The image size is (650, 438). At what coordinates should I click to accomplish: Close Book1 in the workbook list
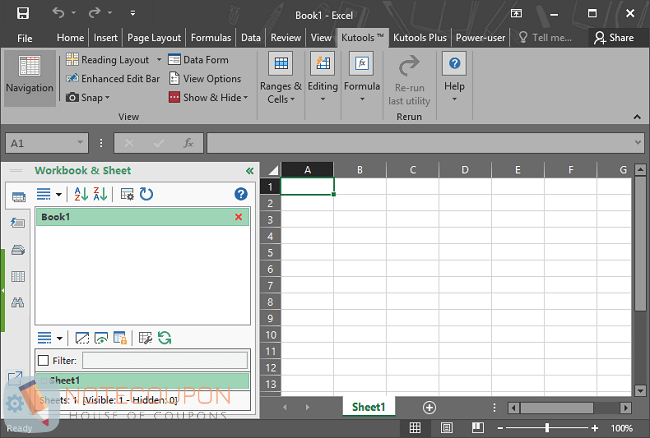(238, 217)
